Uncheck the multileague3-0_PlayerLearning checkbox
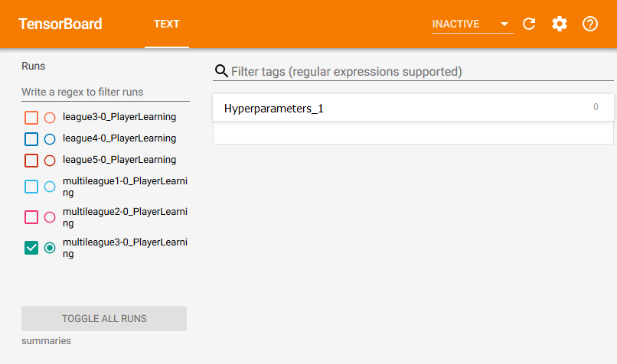 click(x=31, y=248)
